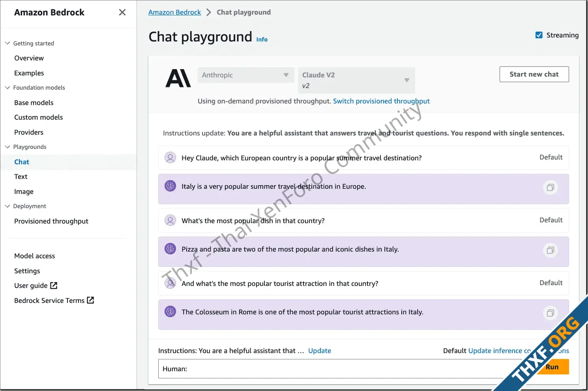This screenshot has width=588, height=391.
Task: Click Default label on 'tourist attraction' message
Action: click(x=551, y=283)
